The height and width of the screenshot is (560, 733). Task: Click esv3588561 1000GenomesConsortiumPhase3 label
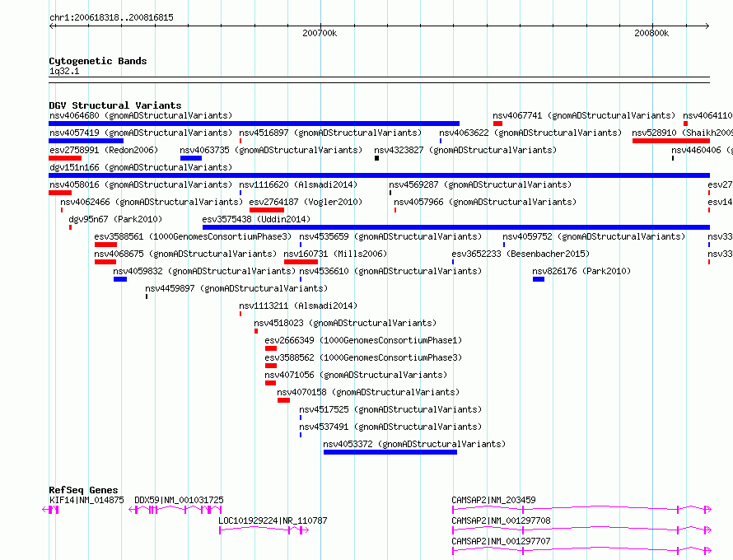point(193,236)
